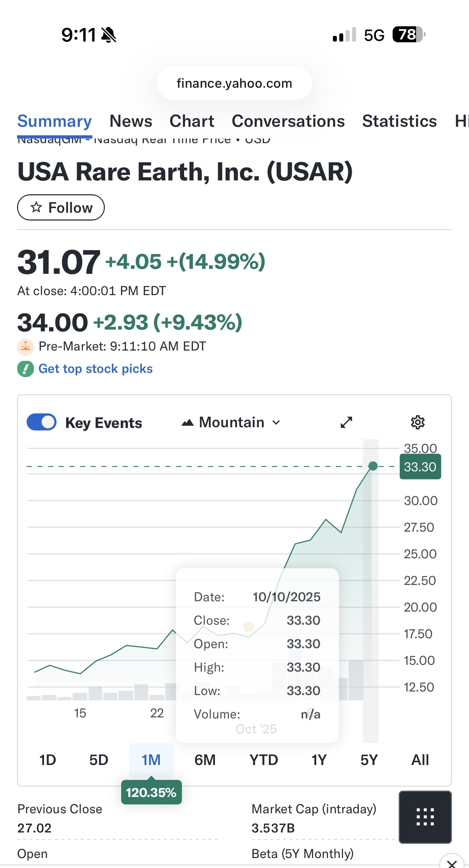
Task: Switch to the News tab
Action: pos(131,121)
